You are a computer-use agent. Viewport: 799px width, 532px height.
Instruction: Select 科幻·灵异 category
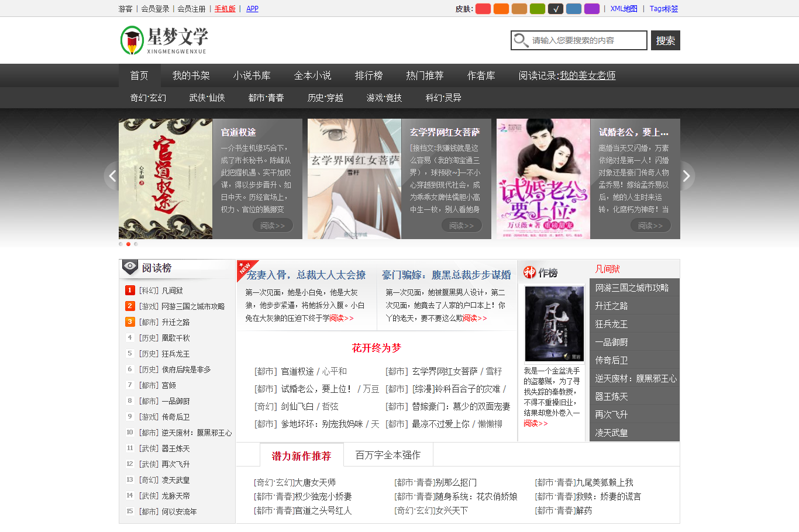[x=443, y=98]
